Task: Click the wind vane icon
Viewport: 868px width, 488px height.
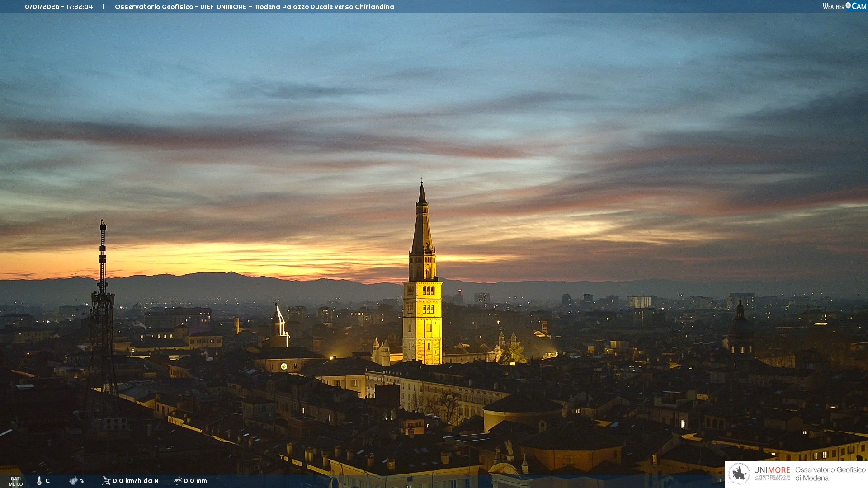Action: (106, 481)
